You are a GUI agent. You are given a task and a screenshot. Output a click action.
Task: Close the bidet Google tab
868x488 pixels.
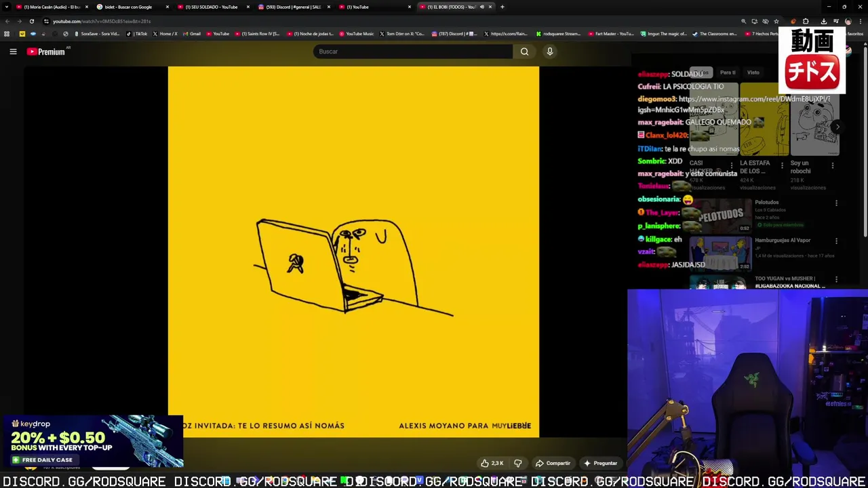point(167,7)
